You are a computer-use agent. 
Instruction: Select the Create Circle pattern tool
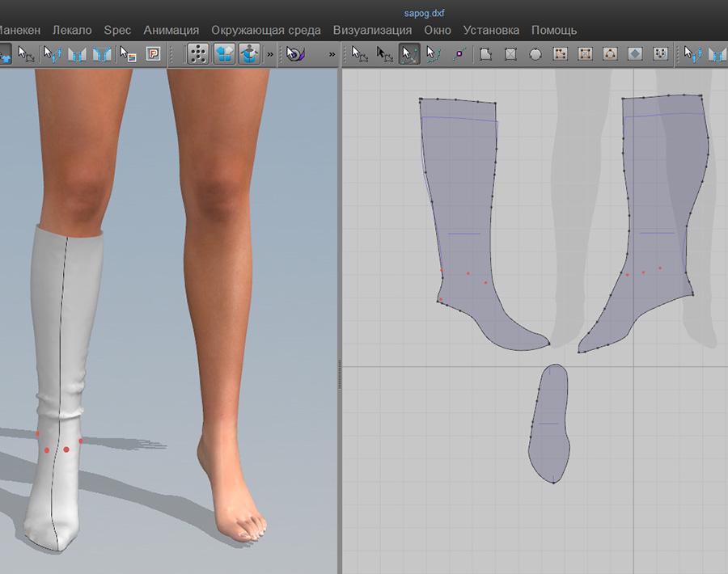535,54
